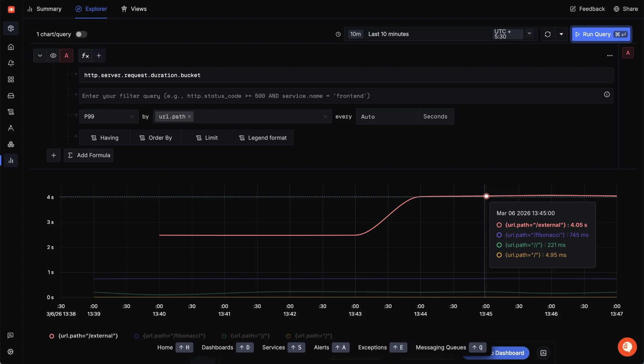Open the settings gear in sidebar
The image size is (644, 364).
pyautogui.click(x=11, y=352)
